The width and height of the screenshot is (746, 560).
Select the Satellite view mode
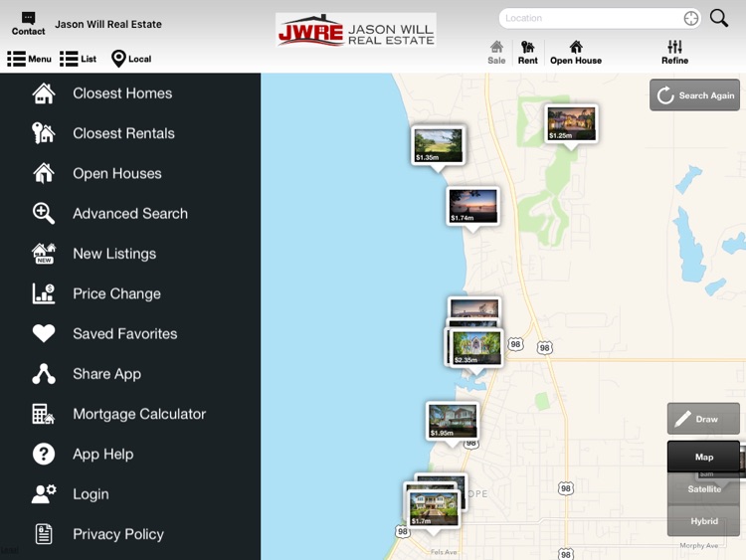703,489
